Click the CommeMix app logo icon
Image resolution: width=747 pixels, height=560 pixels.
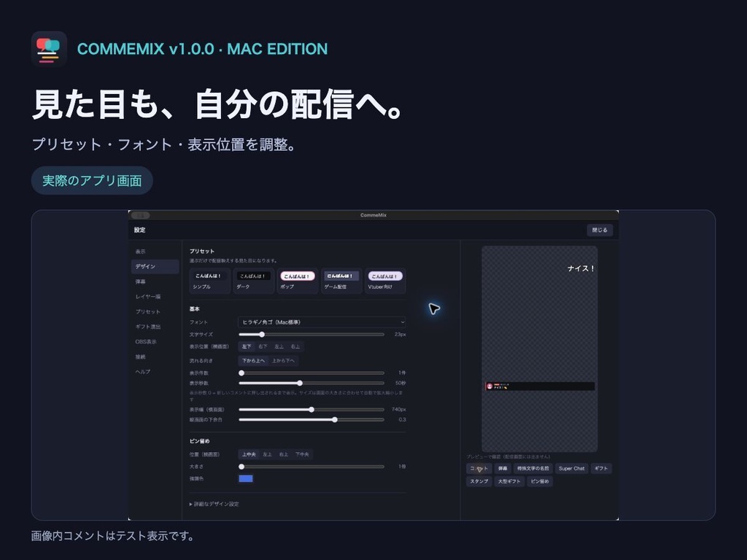point(49,49)
